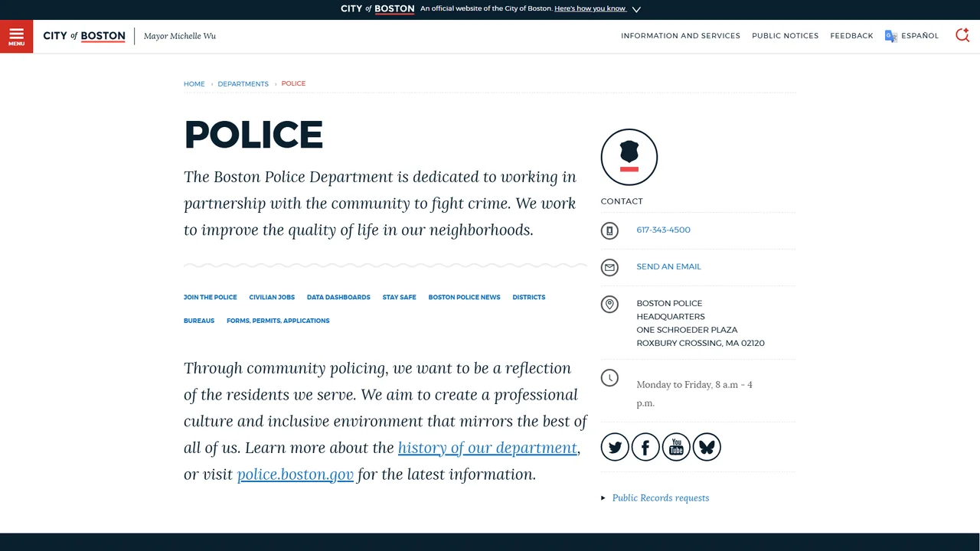The image size is (980, 551).
Task: Open the search magnifier icon
Action: (962, 35)
